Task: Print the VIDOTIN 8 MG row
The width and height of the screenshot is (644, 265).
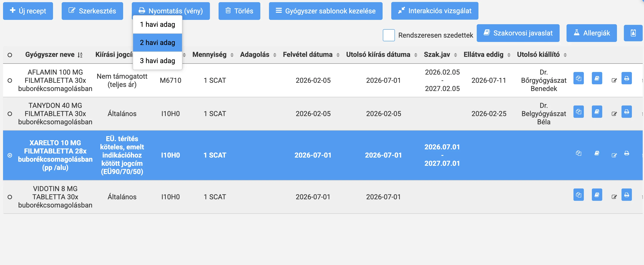Action: [x=626, y=195]
